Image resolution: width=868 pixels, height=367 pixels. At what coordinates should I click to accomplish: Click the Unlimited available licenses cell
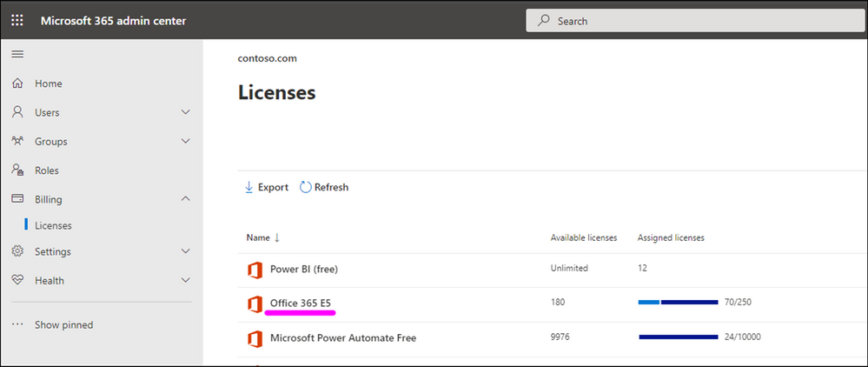point(569,269)
